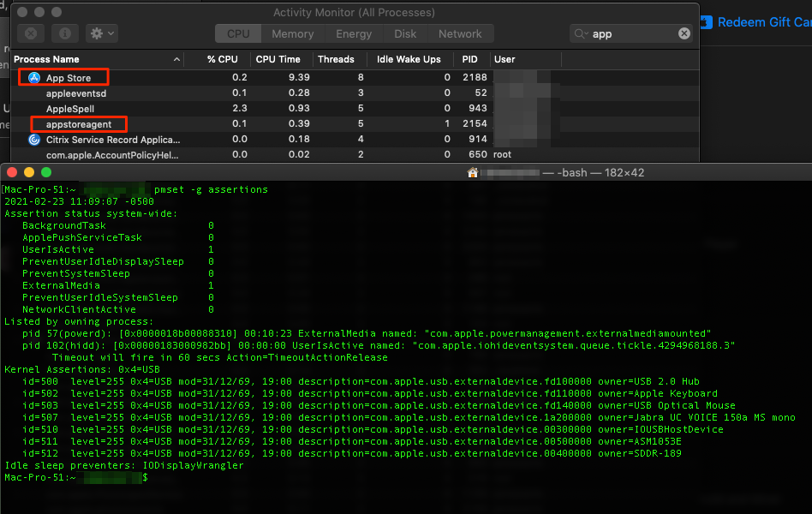Screen dimensions: 812x514
Task: Open the Energy tab
Action: click(x=354, y=33)
